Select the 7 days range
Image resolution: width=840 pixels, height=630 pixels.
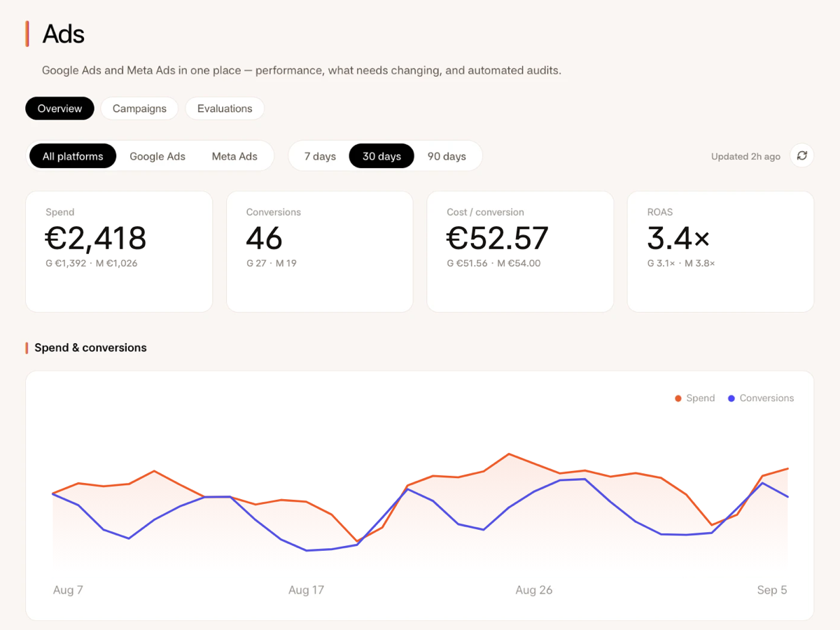[x=320, y=156]
